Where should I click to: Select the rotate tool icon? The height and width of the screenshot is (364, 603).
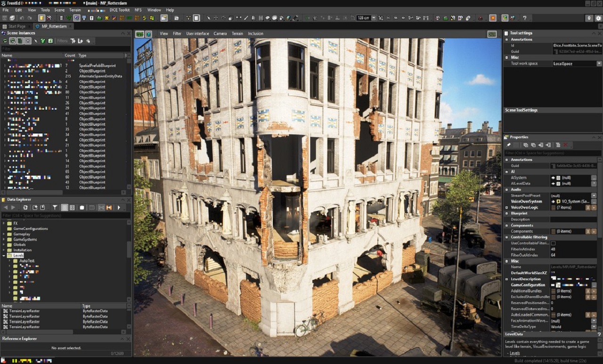point(223,18)
